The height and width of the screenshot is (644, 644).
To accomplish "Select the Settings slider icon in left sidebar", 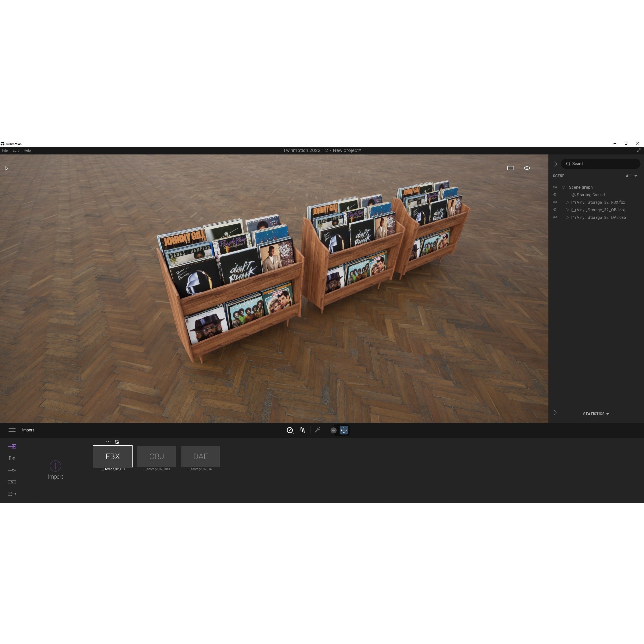I will point(12,470).
